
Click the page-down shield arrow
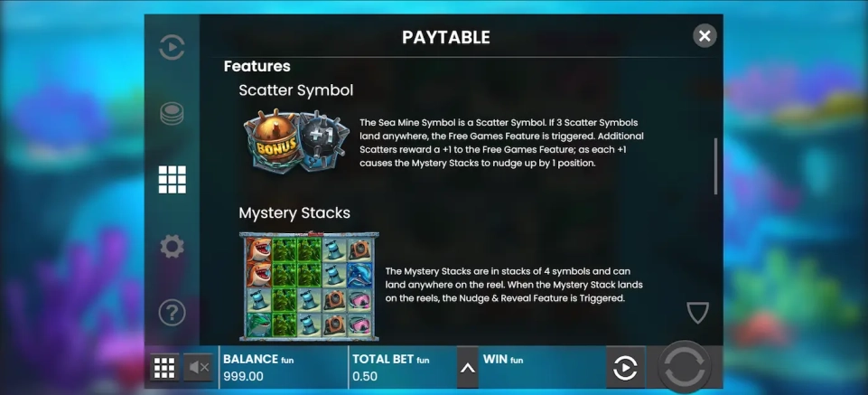697,313
